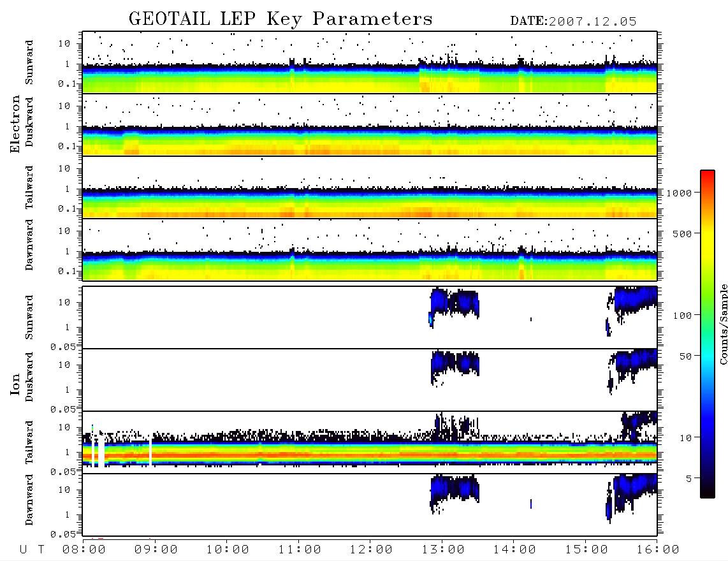Click the Counts/Sample colorbar label
The height and width of the screenshot is (561, 728).
(x=723, y=324)
